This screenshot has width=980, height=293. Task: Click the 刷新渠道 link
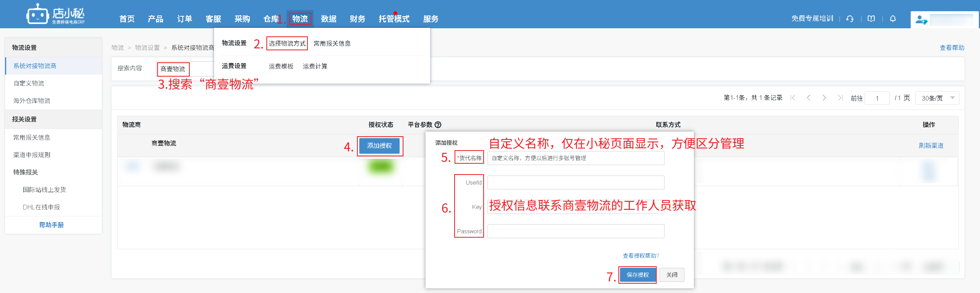pyautogui.click(x=931, y=146)
